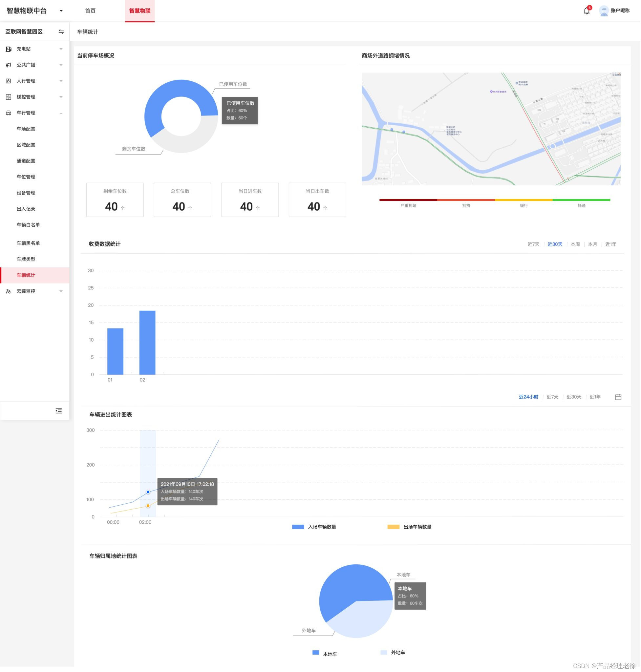Click the public broadcast megaphone icon
Image resolution: width=641 pixels, height=672 pixels.
9,65
